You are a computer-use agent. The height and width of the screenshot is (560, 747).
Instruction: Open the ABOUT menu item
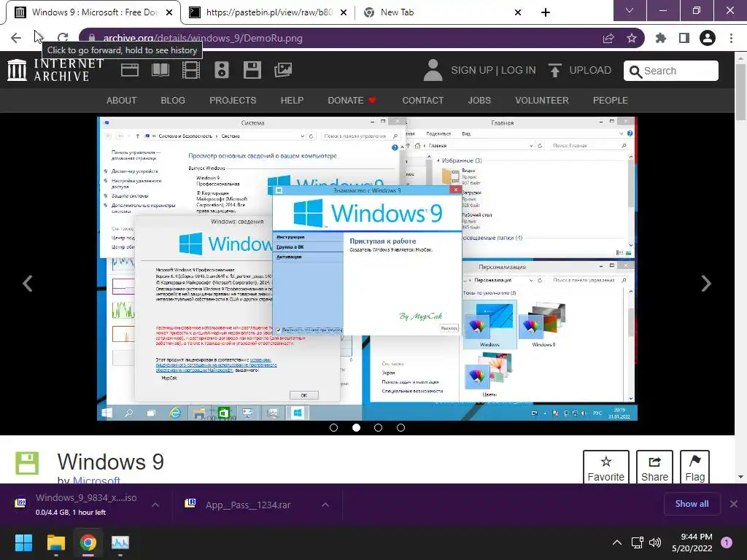(x=122, y=101)
